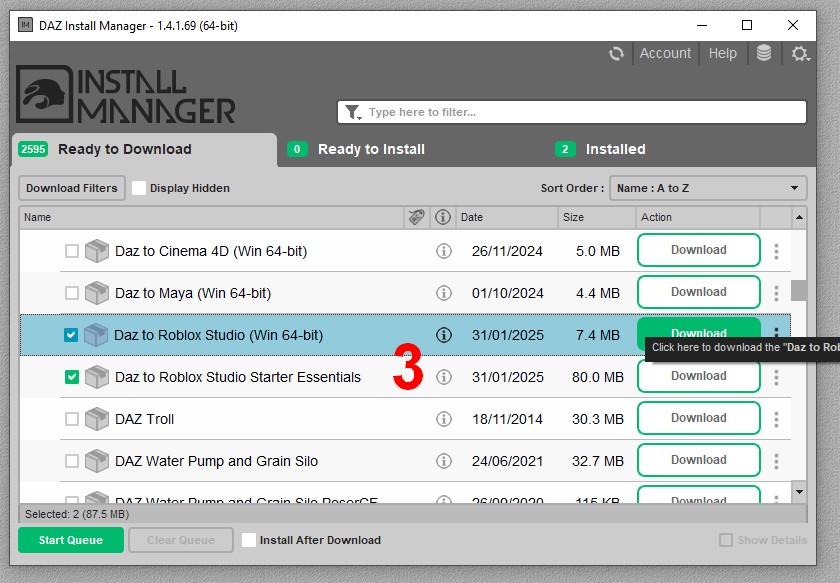Click the Selected: 2 (87.5 MB) status text
Screen dimensions: 840x583
[77, 514]
